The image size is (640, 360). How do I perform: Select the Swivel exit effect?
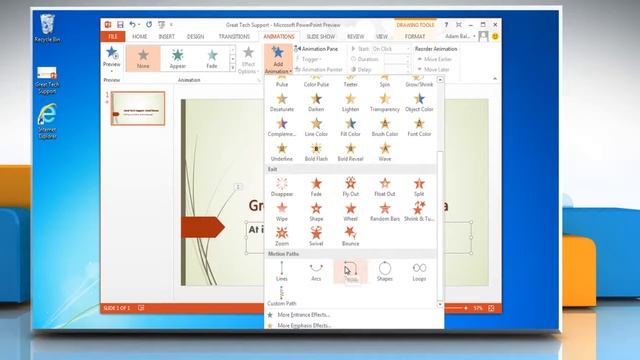point(316,237)
